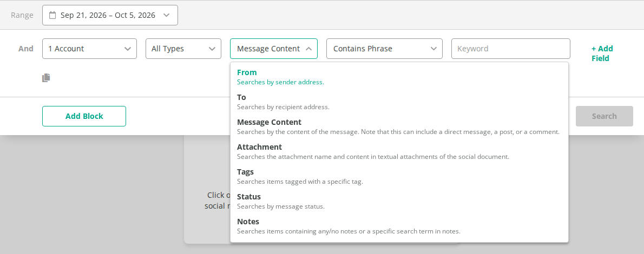Screen dimensions: 644x254
Task: Select the Attachment option
Action: [399, 151]
